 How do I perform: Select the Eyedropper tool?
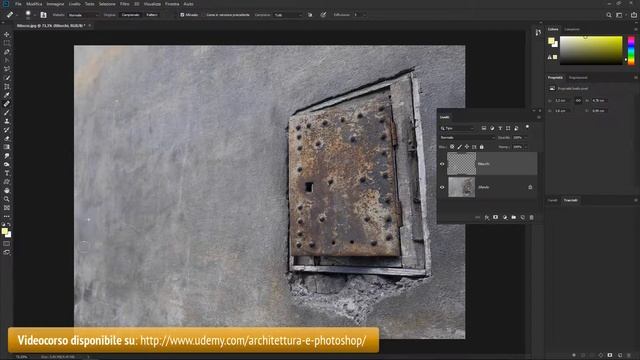[x=7, y=95]
